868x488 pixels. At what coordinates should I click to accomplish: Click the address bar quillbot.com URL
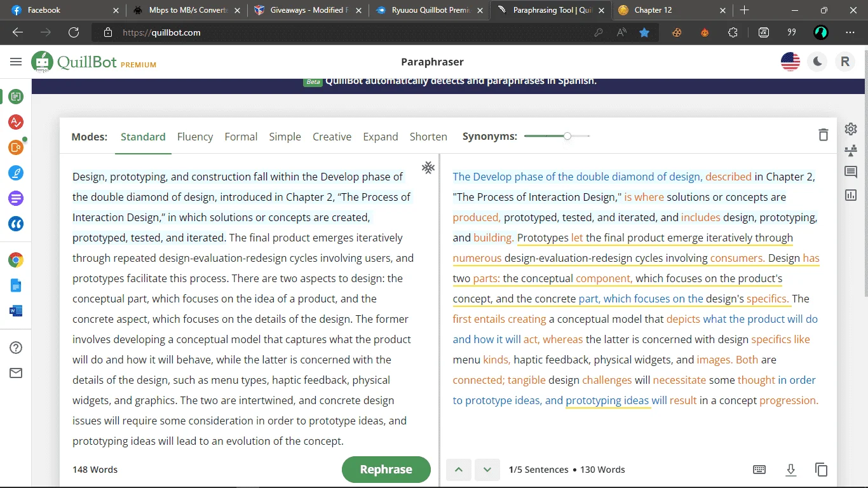(x=161, y=32)
